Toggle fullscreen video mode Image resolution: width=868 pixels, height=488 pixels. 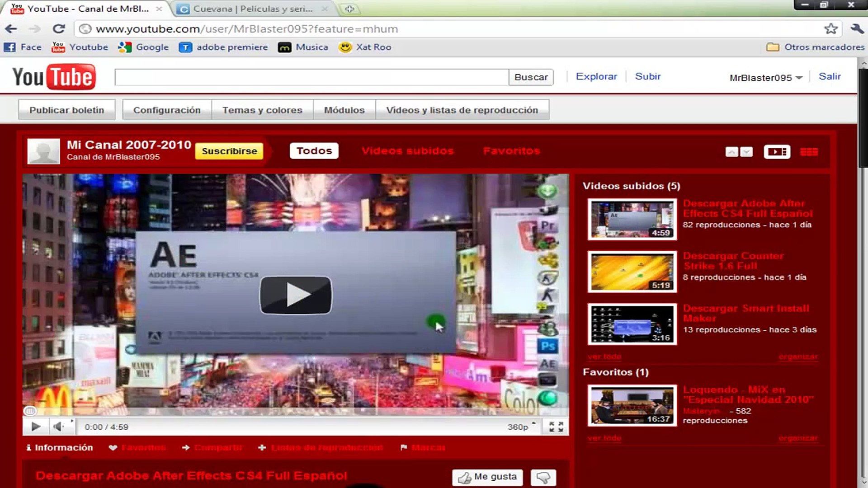(x=556, y=427)
